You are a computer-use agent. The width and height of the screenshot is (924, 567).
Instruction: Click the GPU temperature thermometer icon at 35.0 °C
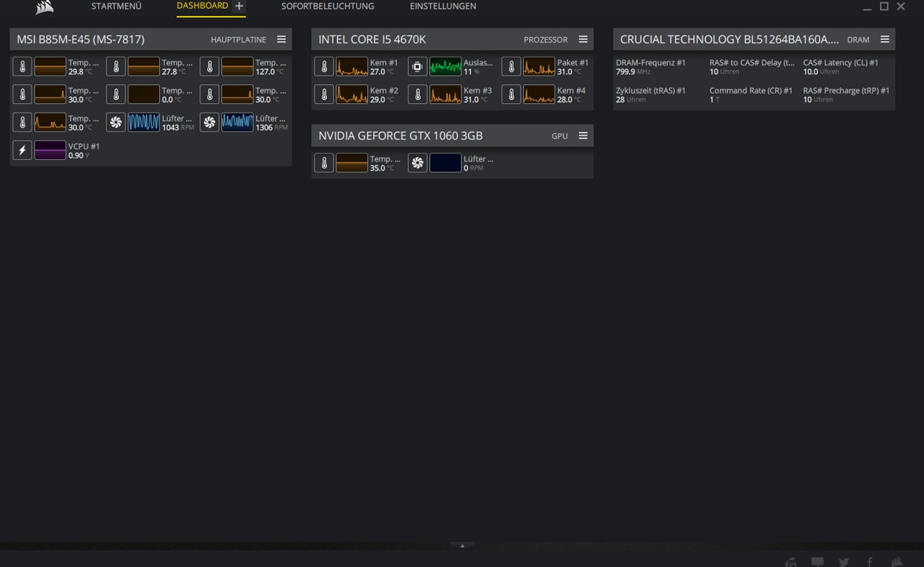pyautogui.click(x=324, y=163)
